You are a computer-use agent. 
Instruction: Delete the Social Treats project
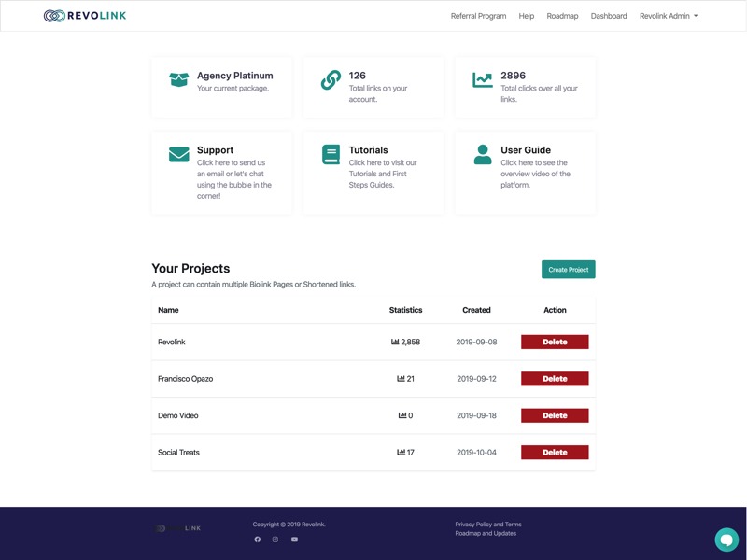pyautogui.click(x=555, y=453)
